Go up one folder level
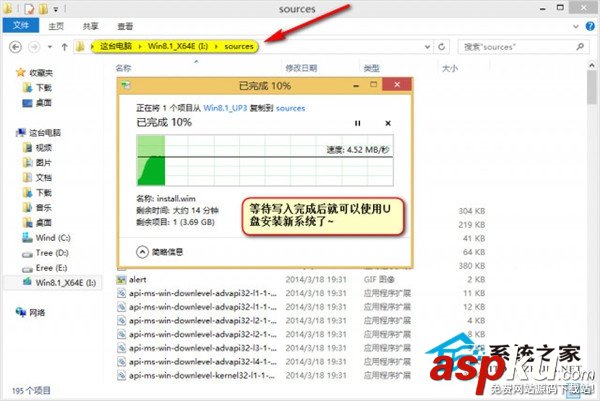Image resolution: width=600 pixels, height=401 pixels. pyautogui.click(x=64, y=47)
